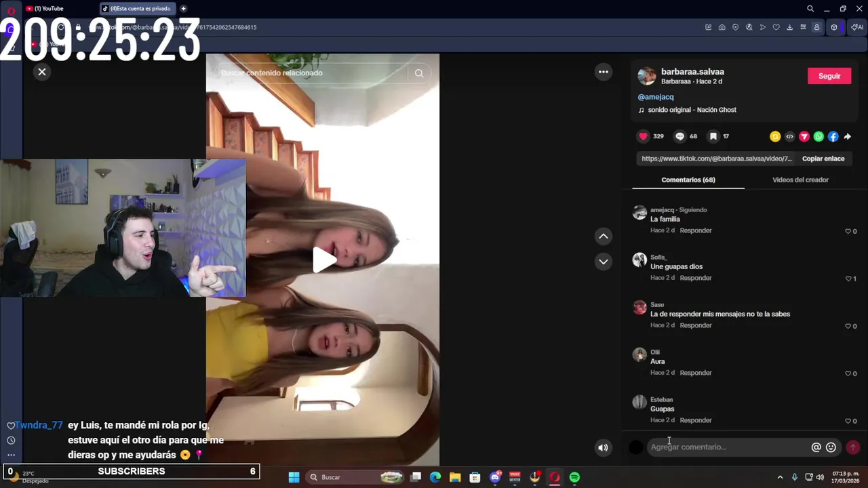Like the comment Une guapas dios

848,279
